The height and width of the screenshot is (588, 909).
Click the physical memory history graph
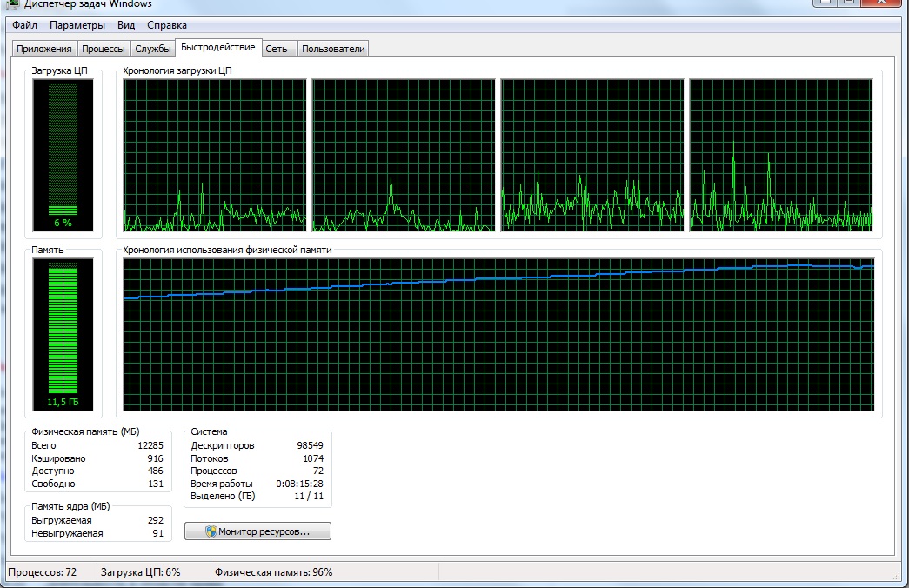coord(498,335)
